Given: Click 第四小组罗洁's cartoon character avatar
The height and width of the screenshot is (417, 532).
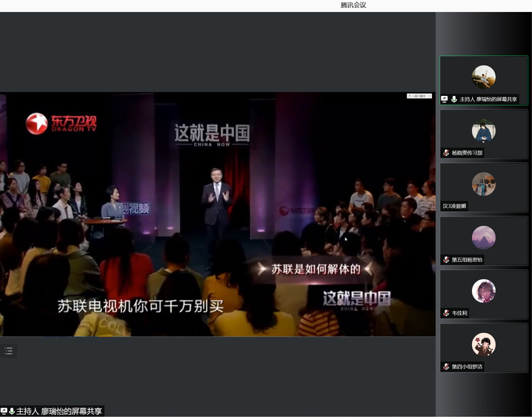Looking at the screenshot, I should [483, 344].
